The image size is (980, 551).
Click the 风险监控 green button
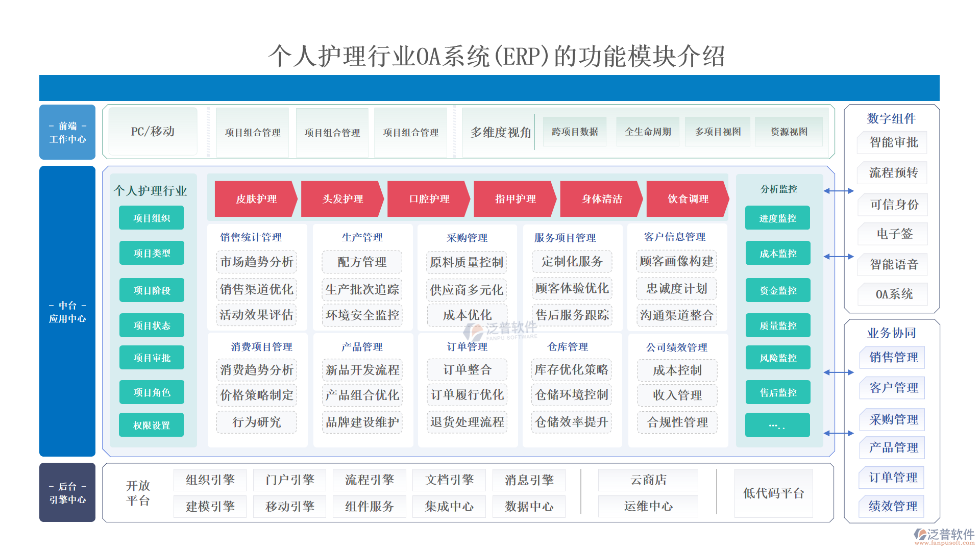click(x=777, y=358)
